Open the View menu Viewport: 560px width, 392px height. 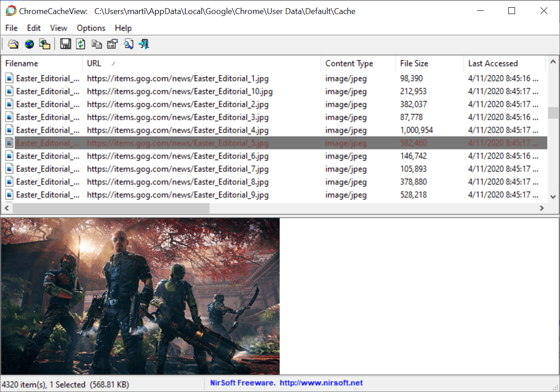(59, 28)
